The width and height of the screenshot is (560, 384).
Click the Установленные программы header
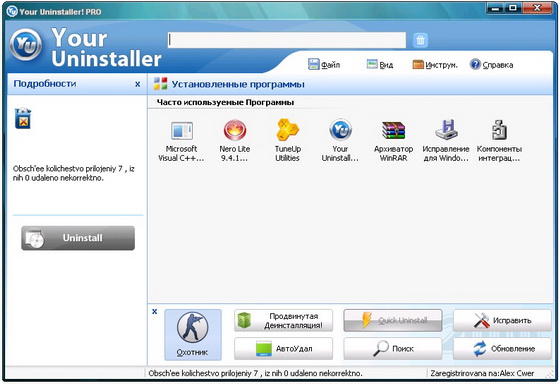click(238, 84)
